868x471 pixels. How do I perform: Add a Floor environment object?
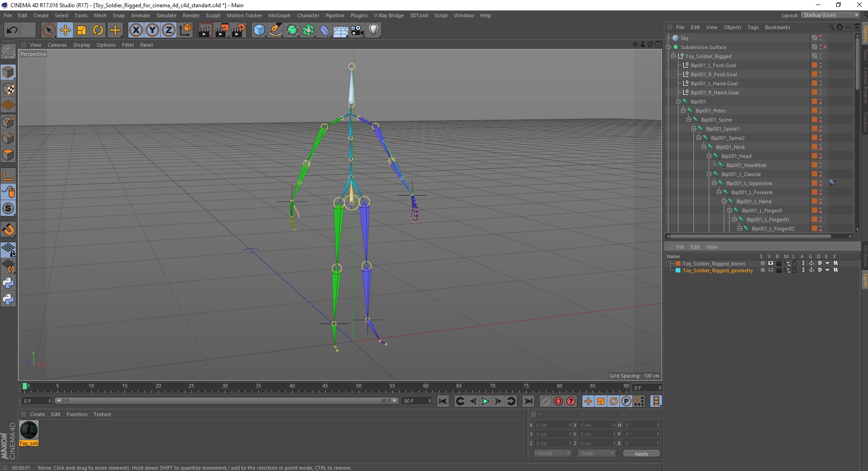[x=341, y=30]
